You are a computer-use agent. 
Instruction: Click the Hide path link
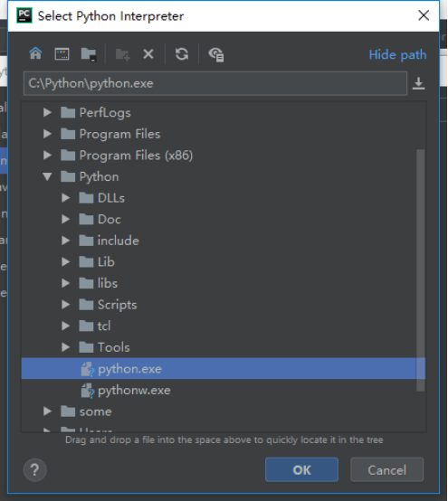[397, 54]
